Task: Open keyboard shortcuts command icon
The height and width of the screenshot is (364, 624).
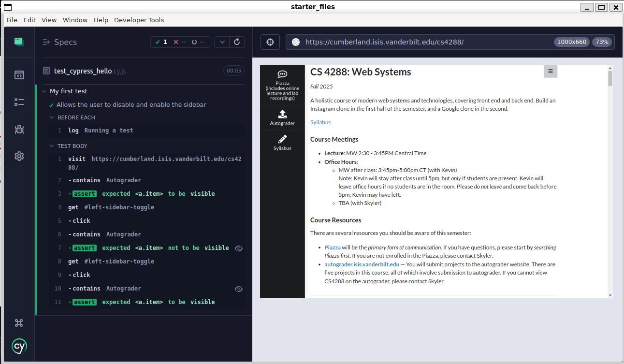Action: (19, 323)
